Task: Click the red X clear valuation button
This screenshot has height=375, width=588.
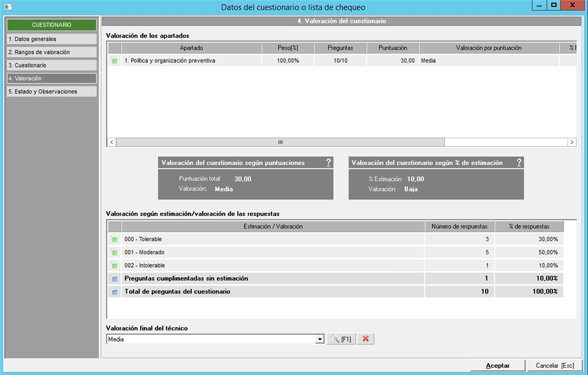Action: pyautogui.click(x=365, y=339)
